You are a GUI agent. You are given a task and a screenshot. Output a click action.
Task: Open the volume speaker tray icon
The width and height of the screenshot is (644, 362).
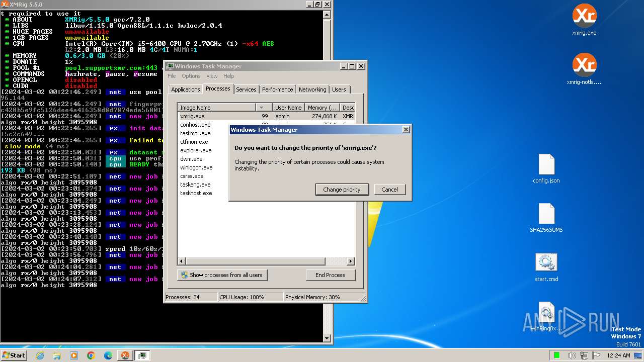(572, 355)
